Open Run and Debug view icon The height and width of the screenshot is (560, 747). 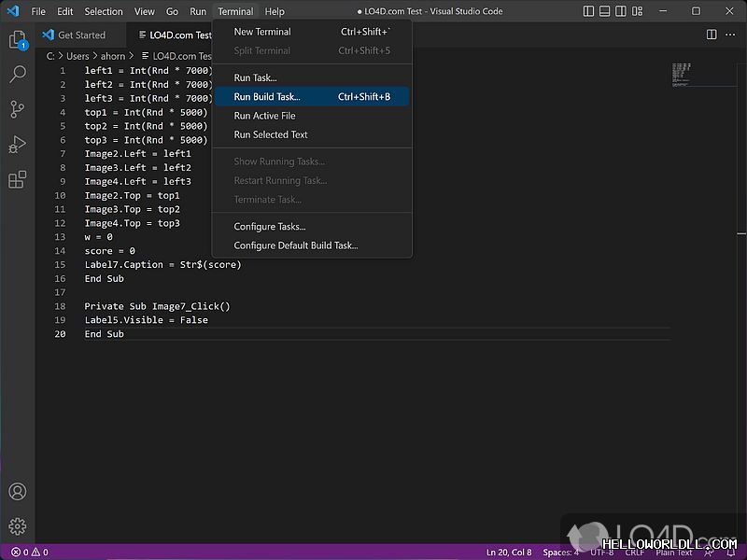tap(18, 145)
